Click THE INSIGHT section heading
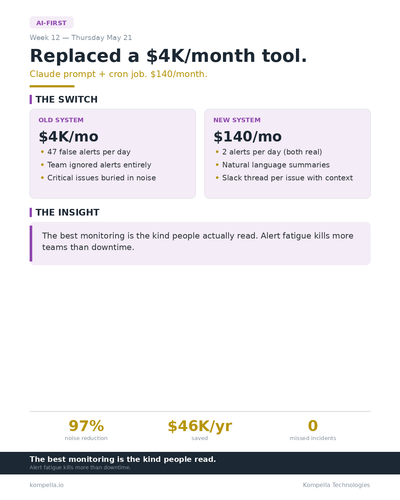400x500 pixels. tap(67, 212)
